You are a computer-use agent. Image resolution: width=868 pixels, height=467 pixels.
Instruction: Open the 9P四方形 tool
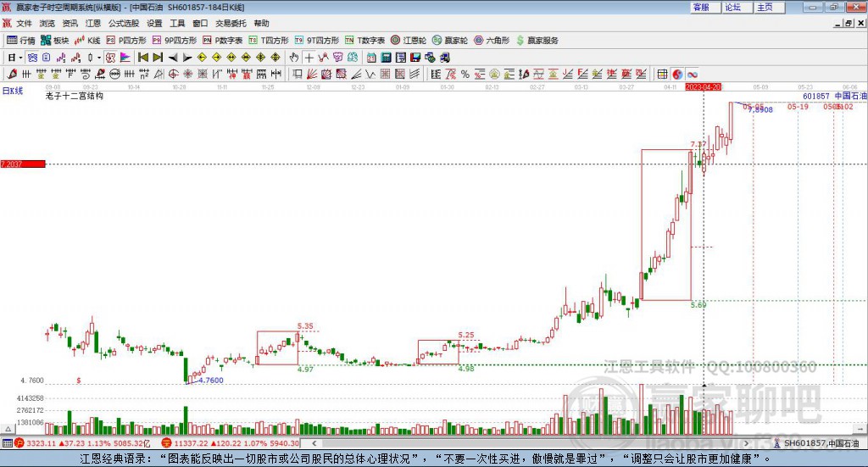coord(175,41)
